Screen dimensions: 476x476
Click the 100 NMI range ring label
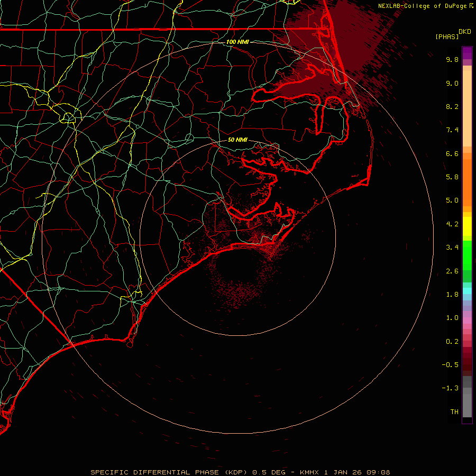(237, 42)
